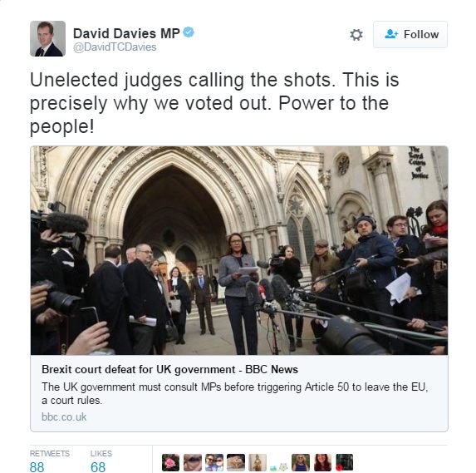The image size is (476, 473).
Task: Click the bbc.co.uk source link
Action: pos(64,416)
